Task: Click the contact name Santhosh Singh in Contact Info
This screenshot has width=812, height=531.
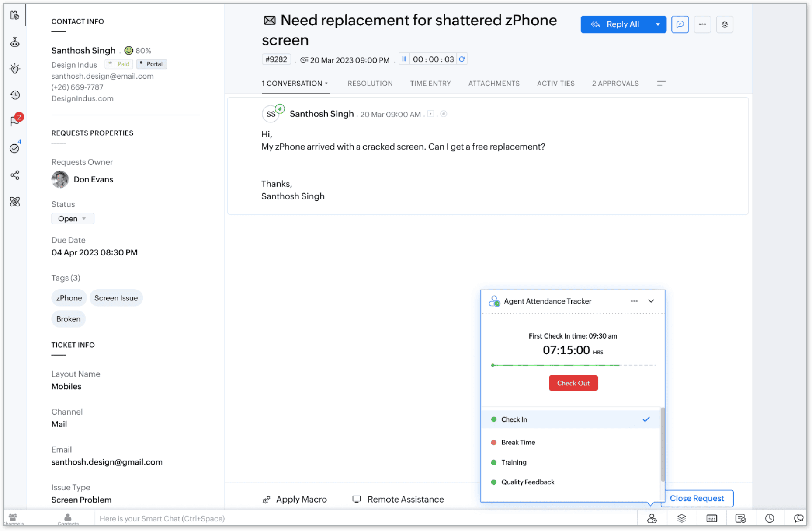Action: click(83, 50)
